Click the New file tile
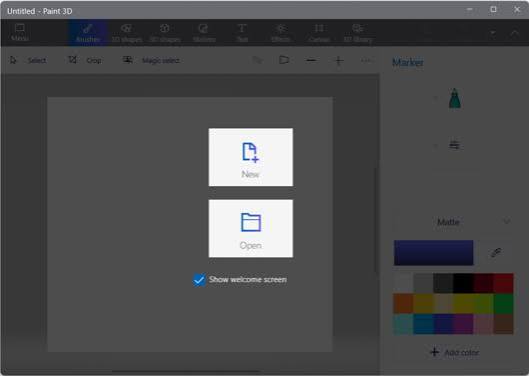This screenshot has width=529, height=376. coord(251,157)
